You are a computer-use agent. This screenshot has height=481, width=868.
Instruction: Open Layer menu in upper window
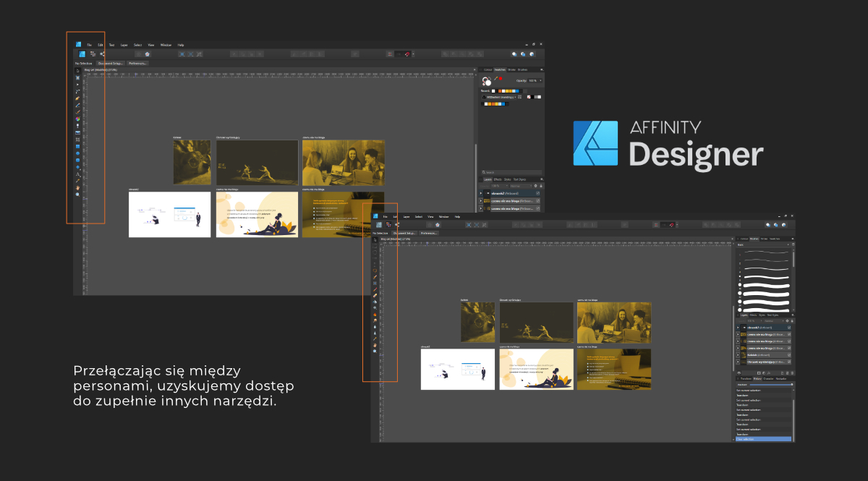coord(124,45)
